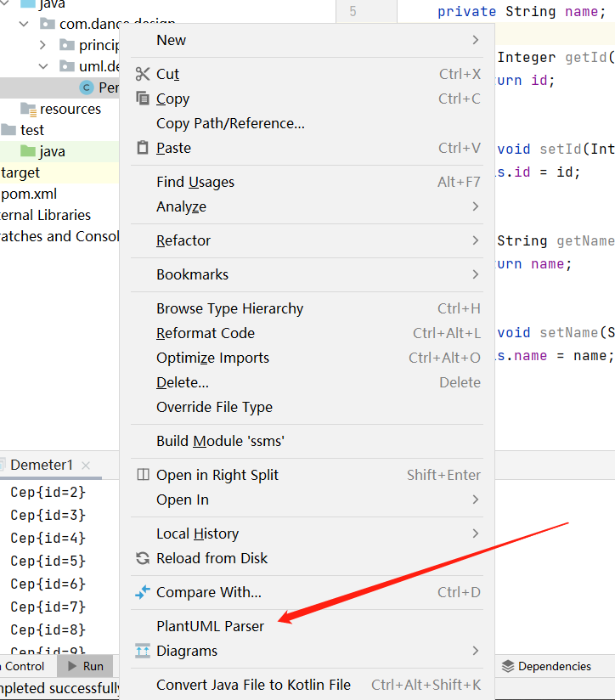Click the Copy icon in context menu
This screenshot has width=615, height=700.
click(x=143, y=99)
